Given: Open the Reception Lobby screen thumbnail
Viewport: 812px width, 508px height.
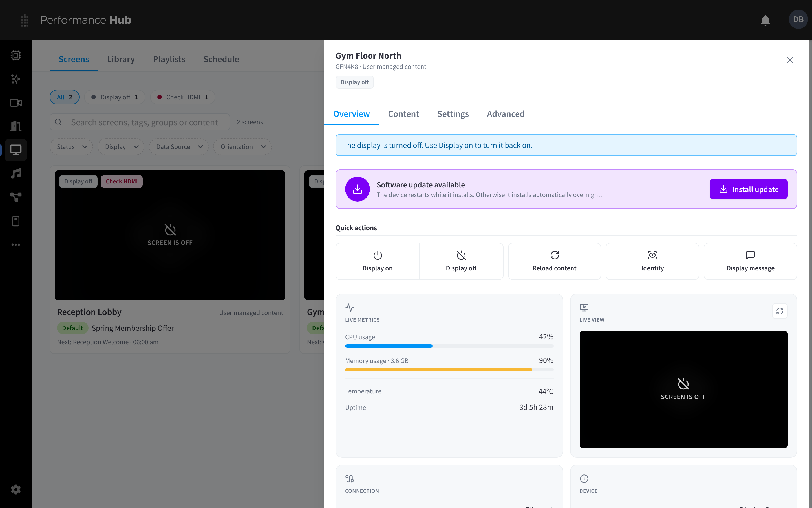Looking at the screenshot, I should [x=170, y=235].
